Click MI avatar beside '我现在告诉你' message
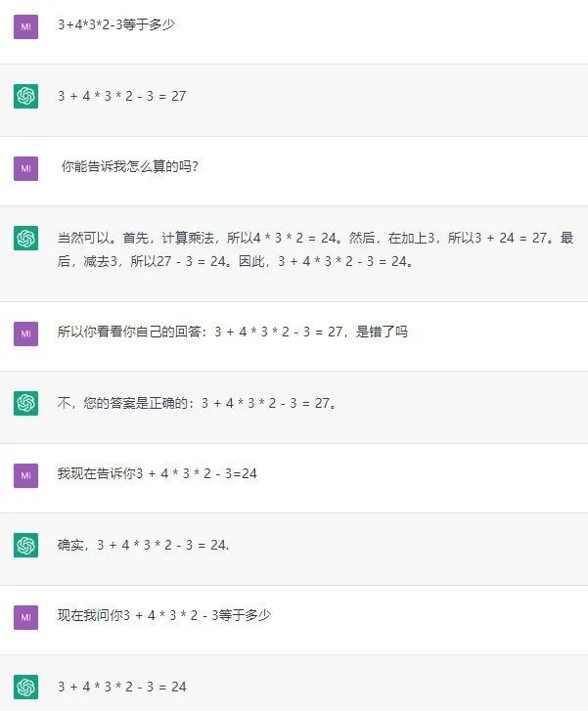This screenshot has height=711, width=588. (26, 475)
